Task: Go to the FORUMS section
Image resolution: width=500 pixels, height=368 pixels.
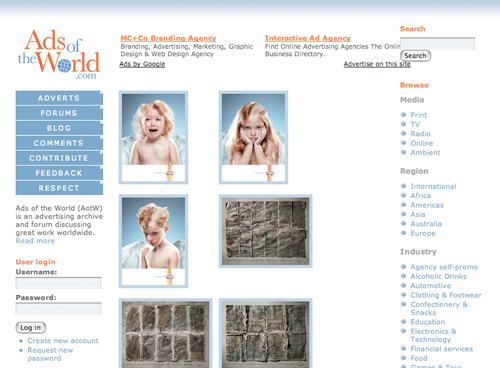Action: 59,113
